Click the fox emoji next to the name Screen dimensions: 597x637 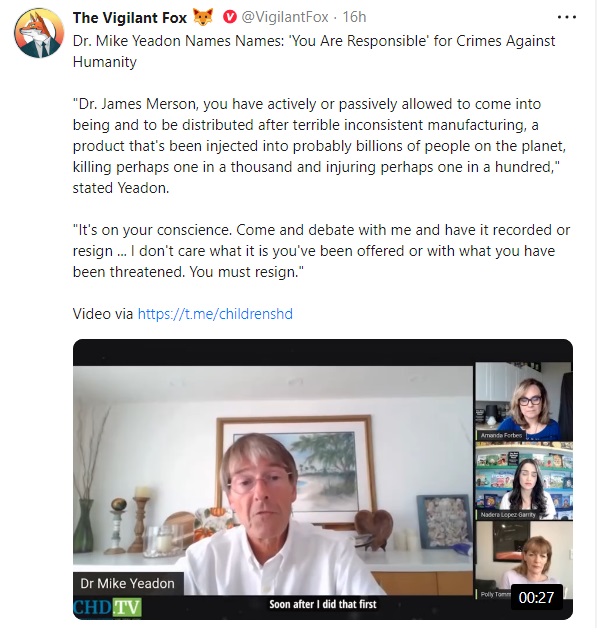(x=203, y=17)
